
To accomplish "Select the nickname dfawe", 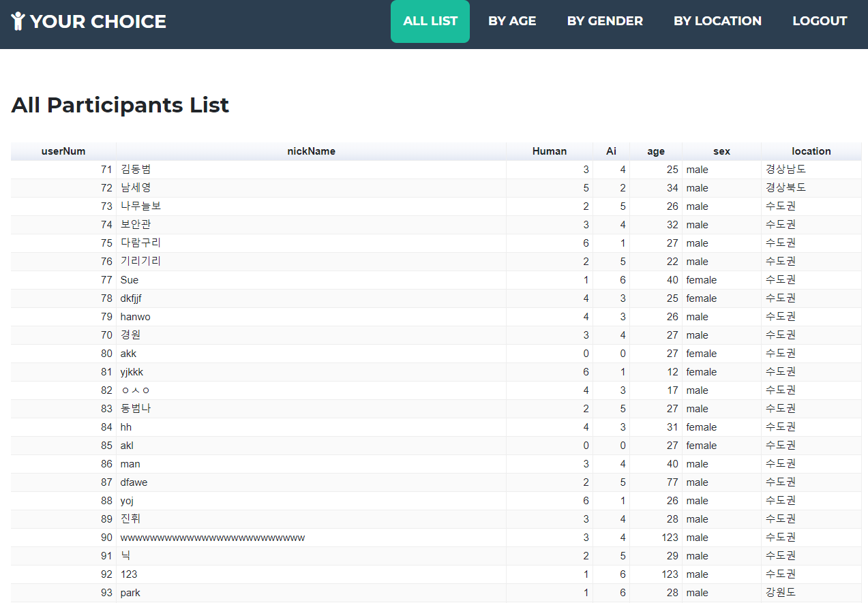I will (134, 482).
